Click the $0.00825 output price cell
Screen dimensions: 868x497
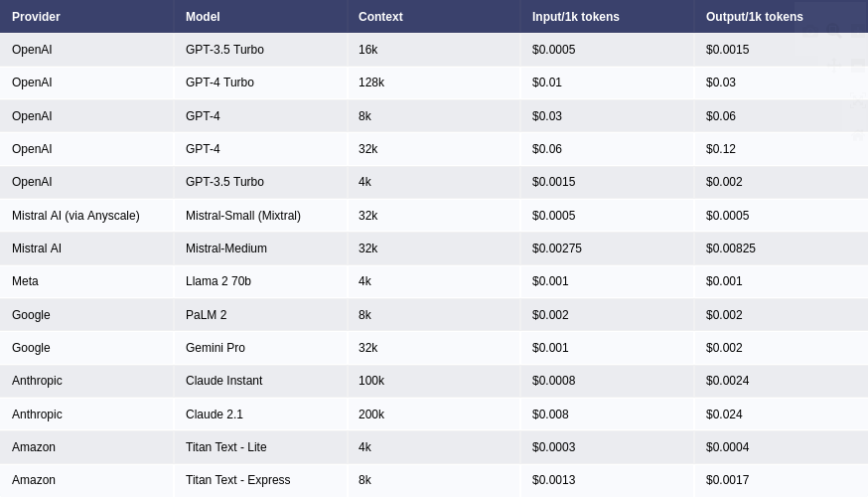731,248
